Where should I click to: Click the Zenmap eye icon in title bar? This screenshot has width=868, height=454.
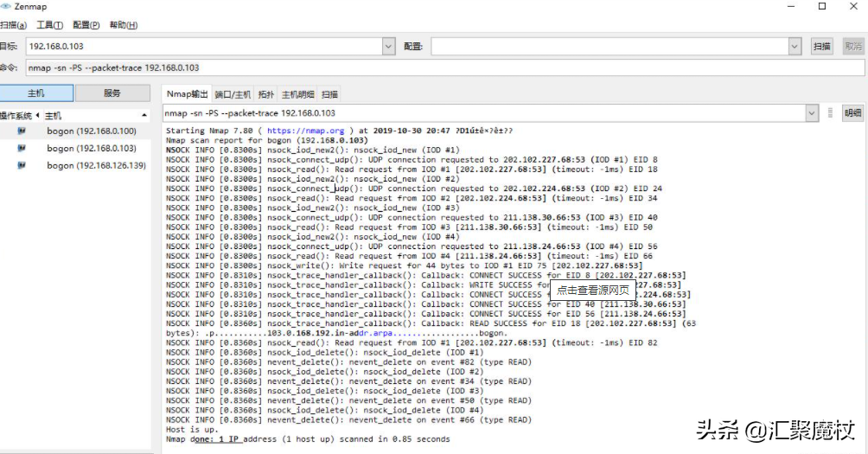(x=5, y=6)
